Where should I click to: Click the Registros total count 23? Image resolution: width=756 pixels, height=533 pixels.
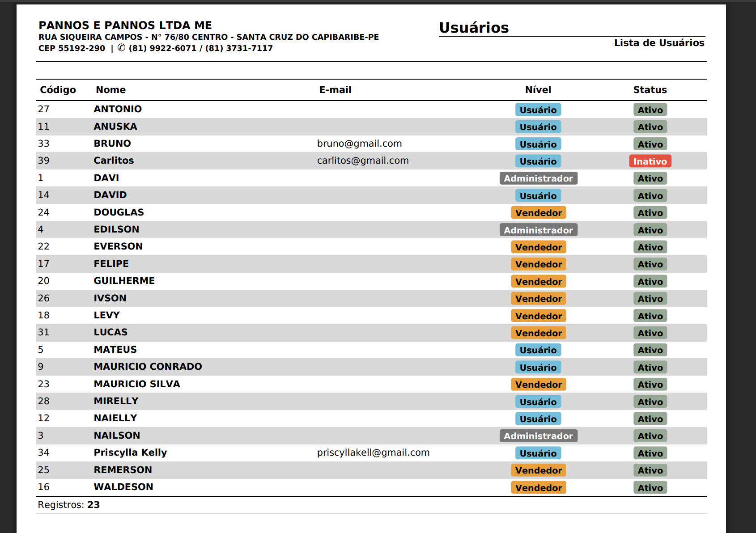click(93, 505)
